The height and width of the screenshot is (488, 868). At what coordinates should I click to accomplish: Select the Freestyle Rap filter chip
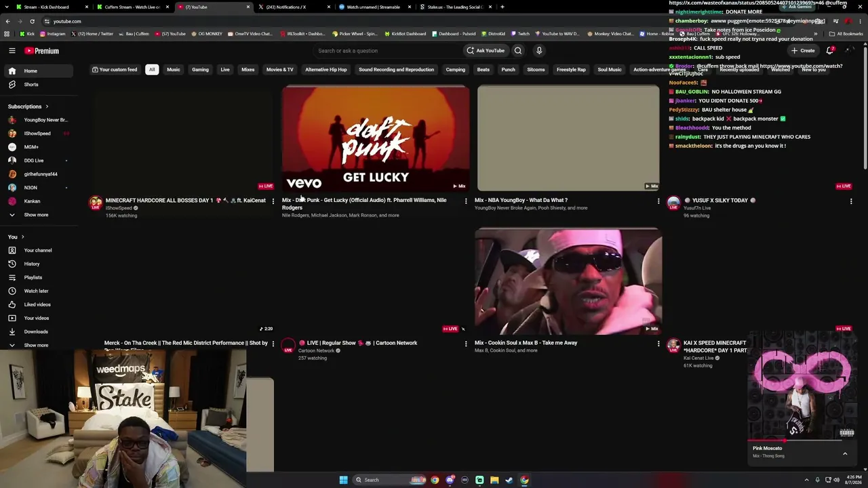pyautogui.click(x=571, y=70)
